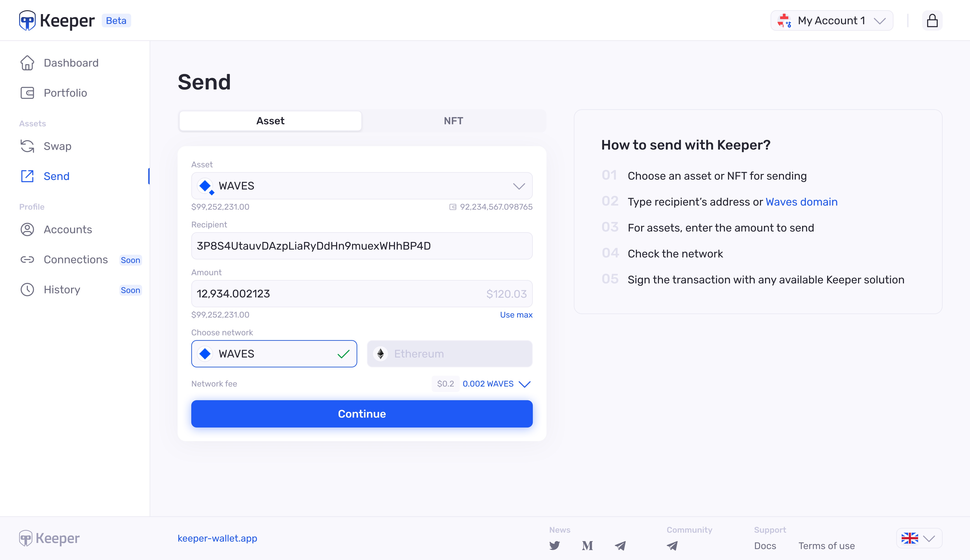
Task: Open the Waves domain link
Action: coord(802,202)
